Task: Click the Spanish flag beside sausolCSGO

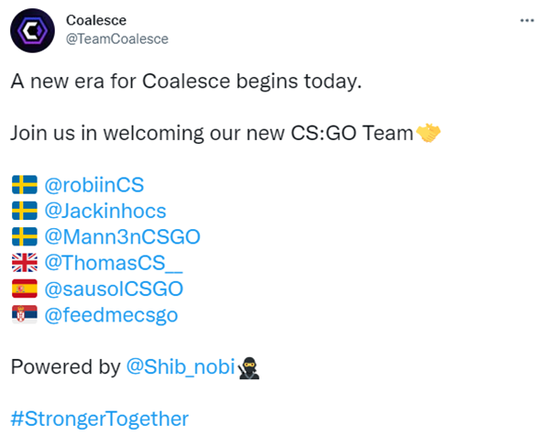Action: pyautogui.click(x=25, y=289)
